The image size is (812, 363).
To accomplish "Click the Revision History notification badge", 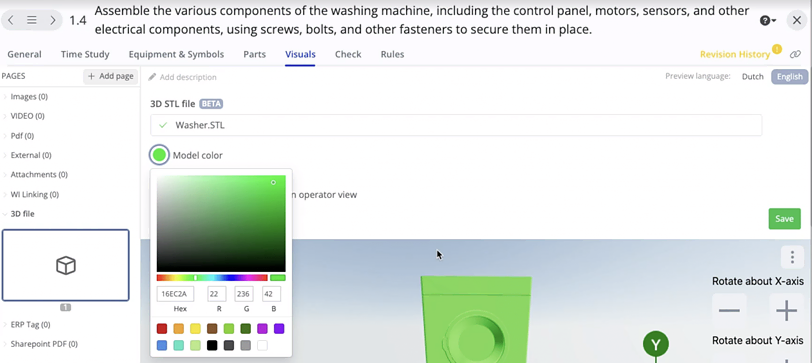I will 776,49.
